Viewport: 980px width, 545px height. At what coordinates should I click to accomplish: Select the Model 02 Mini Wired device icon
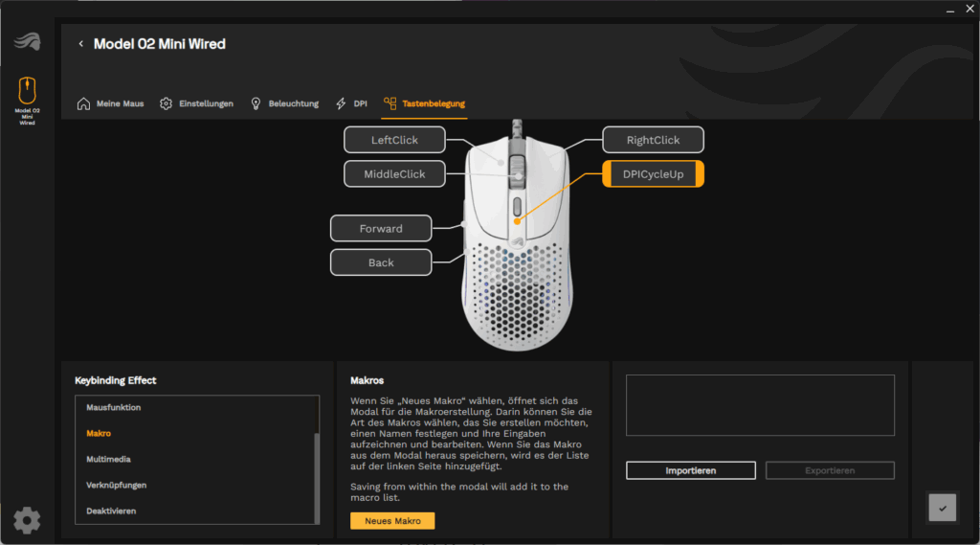click(27, 92)
